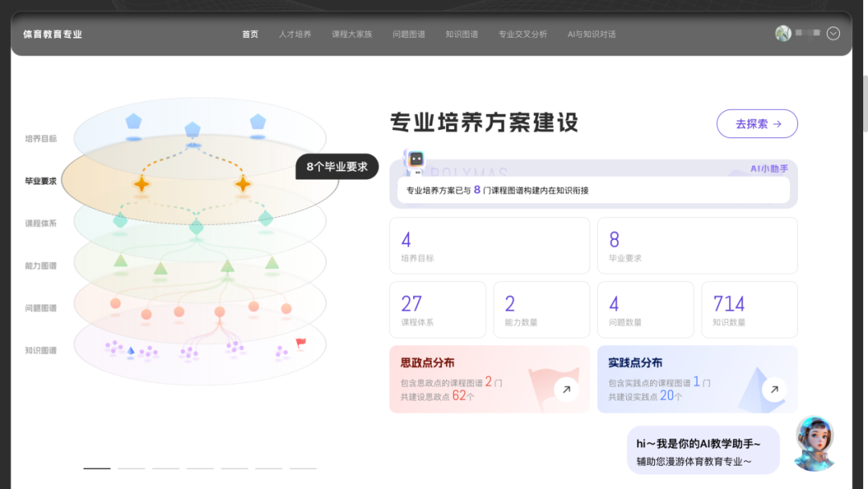Select the 知识图谱 layer label on left
Screen dimensions: 868x489
[41, 351]
